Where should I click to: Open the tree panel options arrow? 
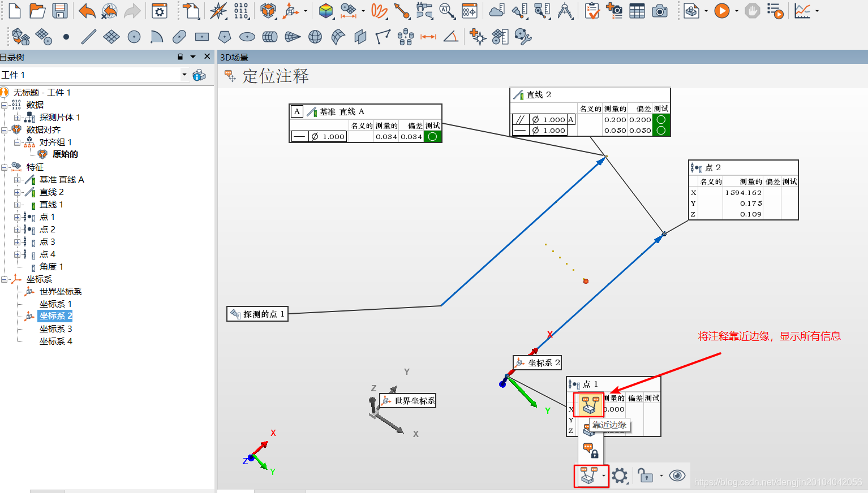click(x=193, y=57)
